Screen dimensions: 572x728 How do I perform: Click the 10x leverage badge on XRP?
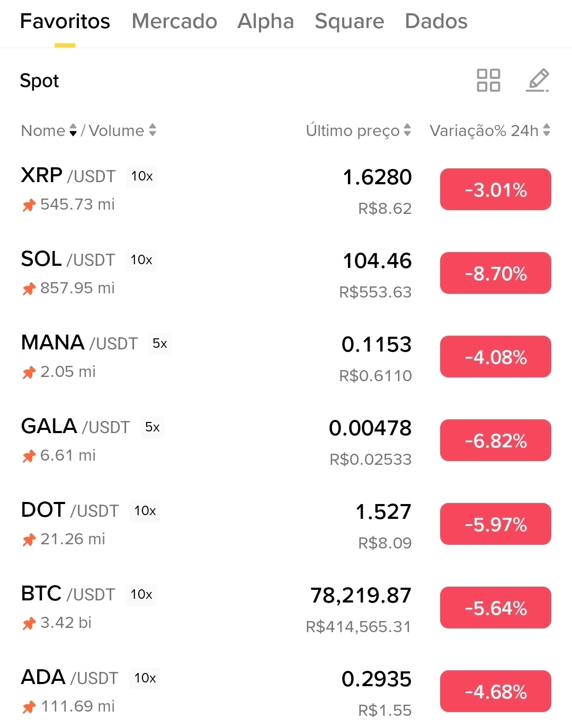[x=141, y=176]
